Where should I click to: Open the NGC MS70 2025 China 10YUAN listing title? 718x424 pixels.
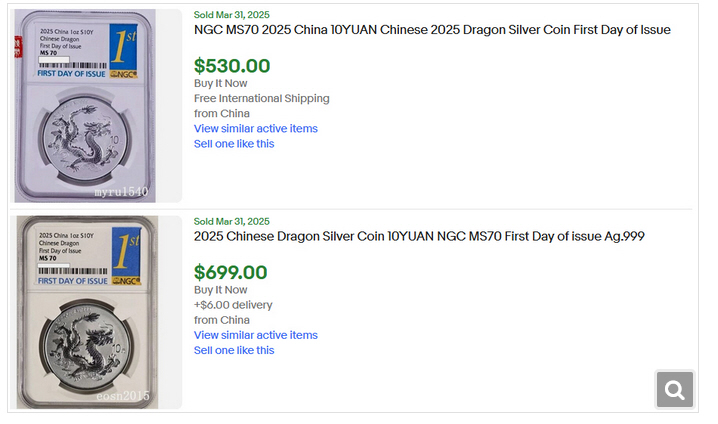tap(432, 30)
